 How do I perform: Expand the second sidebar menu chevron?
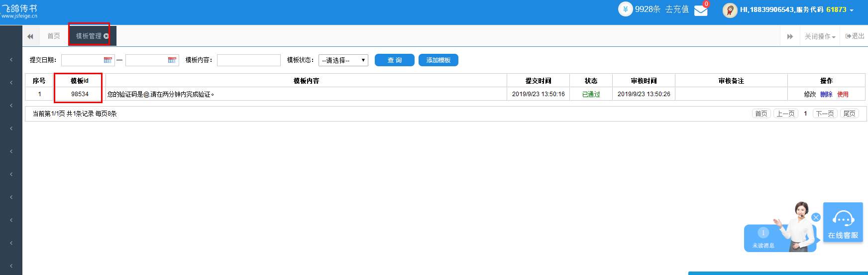click(11, 83)
